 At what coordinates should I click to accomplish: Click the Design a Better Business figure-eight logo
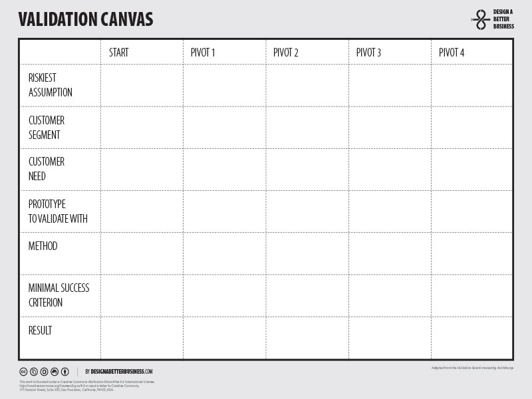click(x=480, y=19)
